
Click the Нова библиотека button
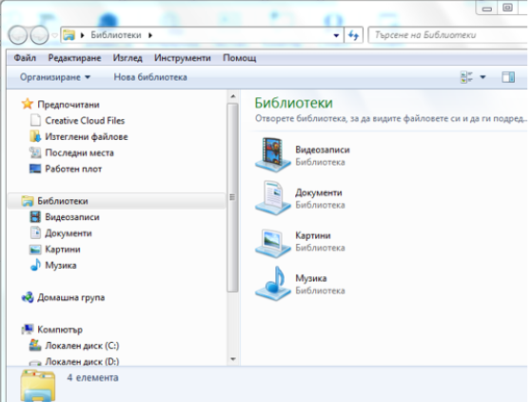[x=150, y=77]
